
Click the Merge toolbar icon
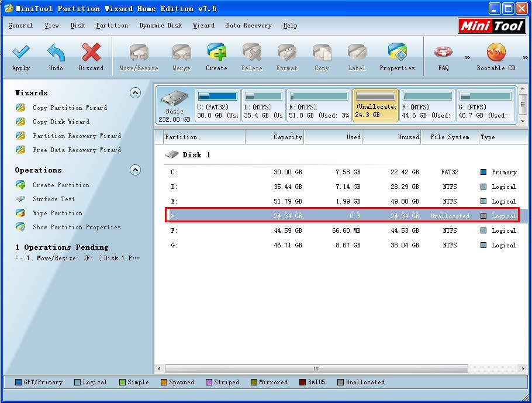(x=181, y=57)
